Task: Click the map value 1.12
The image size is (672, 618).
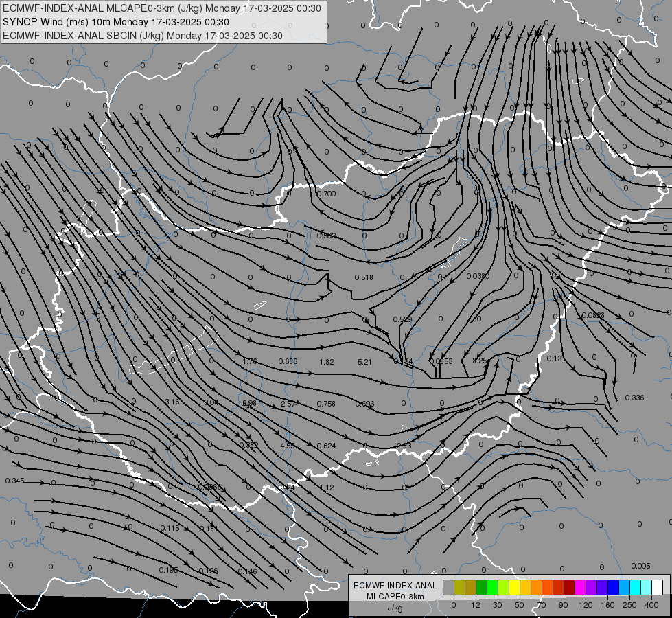Action: (x=327, y=488)
